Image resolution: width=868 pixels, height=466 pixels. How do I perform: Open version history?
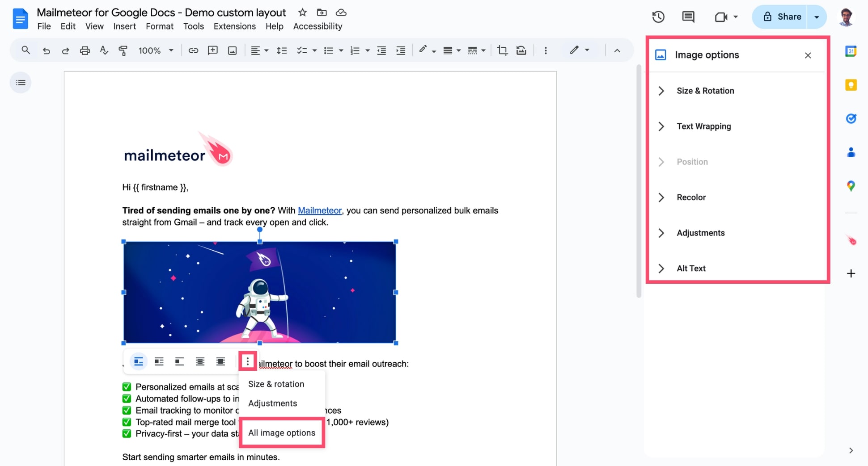658,17
